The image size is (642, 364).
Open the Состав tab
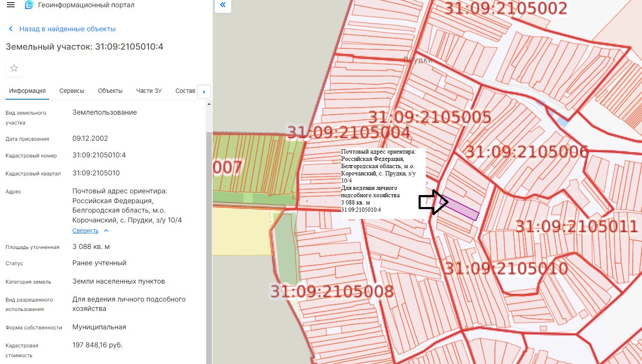point(185,91)
